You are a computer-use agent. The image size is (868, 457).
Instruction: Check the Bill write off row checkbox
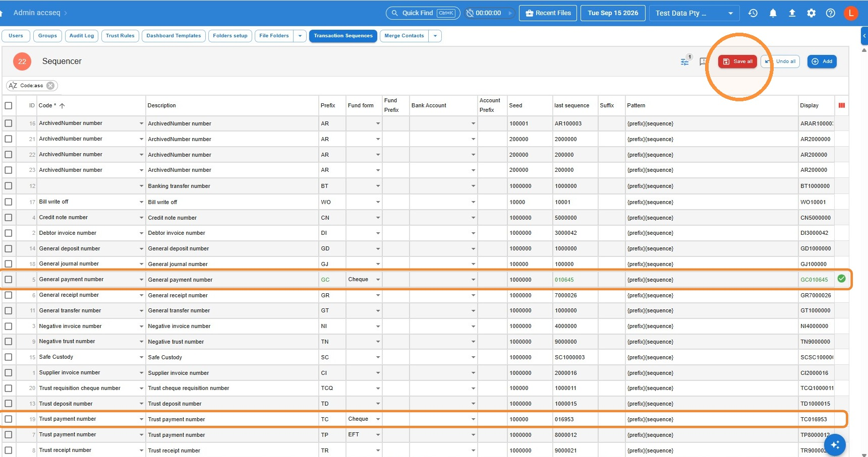[9, 202]
